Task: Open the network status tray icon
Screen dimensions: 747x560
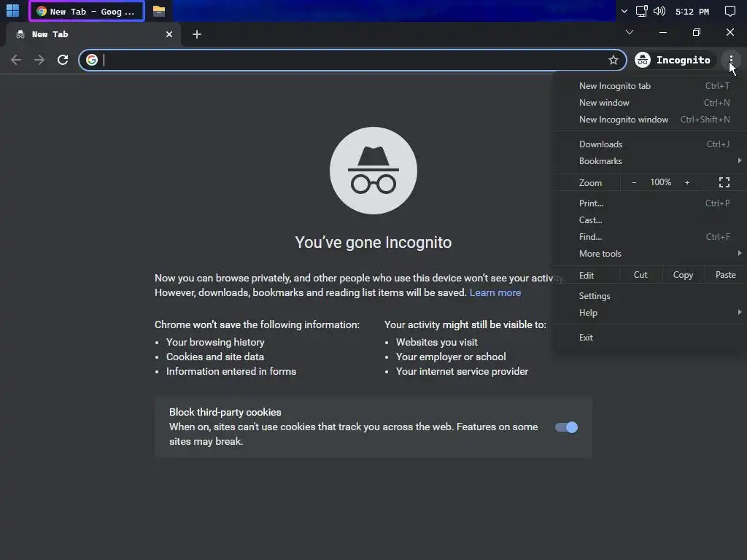Action: 642,11
